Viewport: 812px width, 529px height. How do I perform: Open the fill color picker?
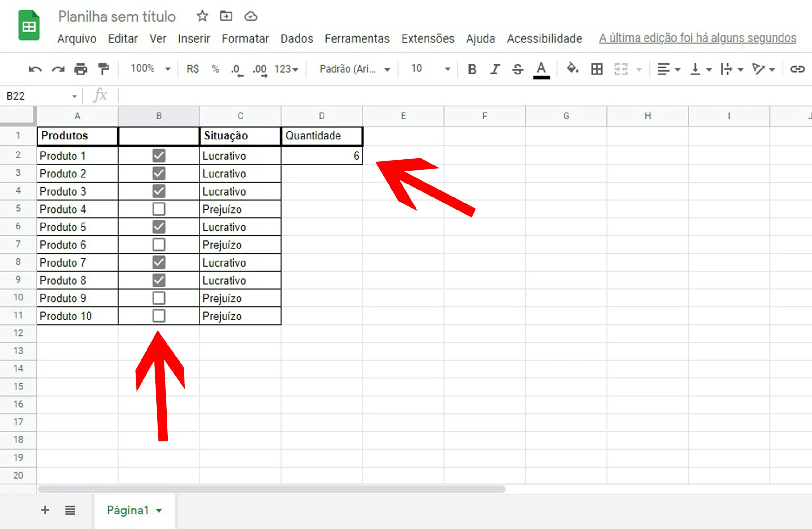coord(573,68)
